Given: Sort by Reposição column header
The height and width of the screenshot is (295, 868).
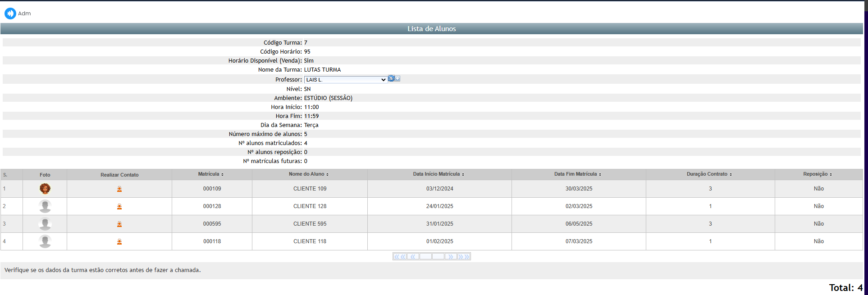Looking at the screenshot, I should [818, 174].
